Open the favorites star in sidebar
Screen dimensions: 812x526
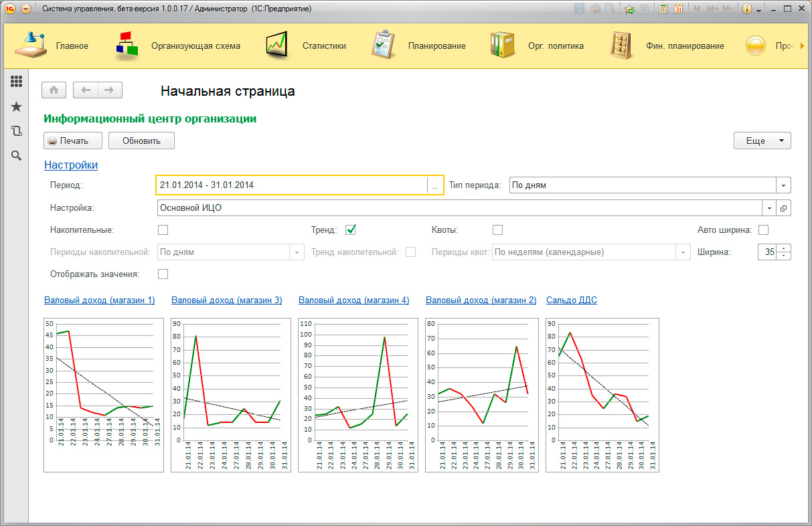tap(17, 106)
